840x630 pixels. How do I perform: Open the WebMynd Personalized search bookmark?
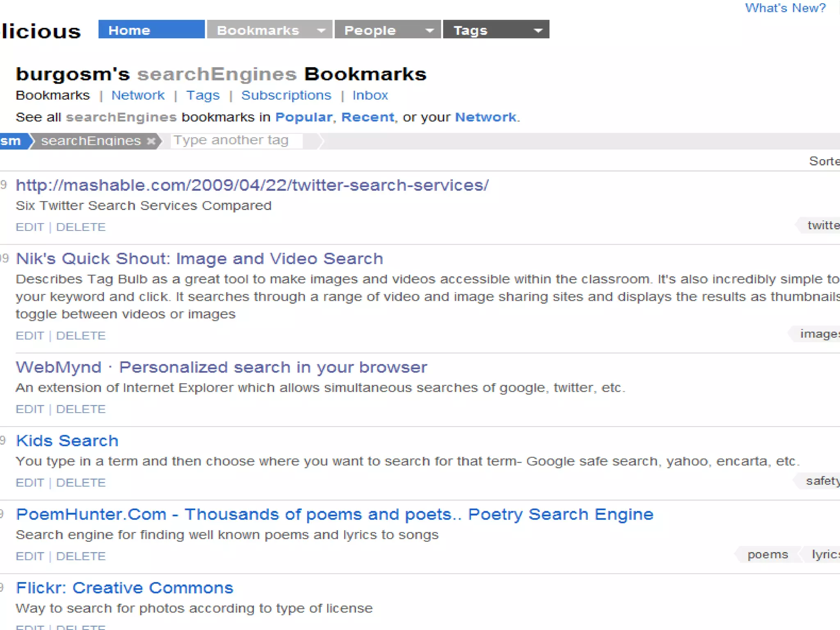click(x=221, y=367)
